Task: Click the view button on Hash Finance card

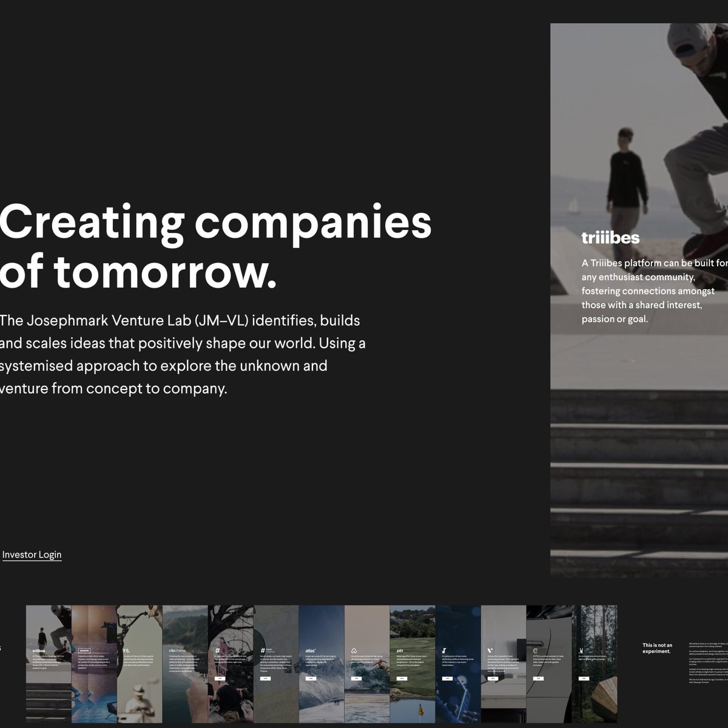Action: pyautogui.click(x=265, y=678)
